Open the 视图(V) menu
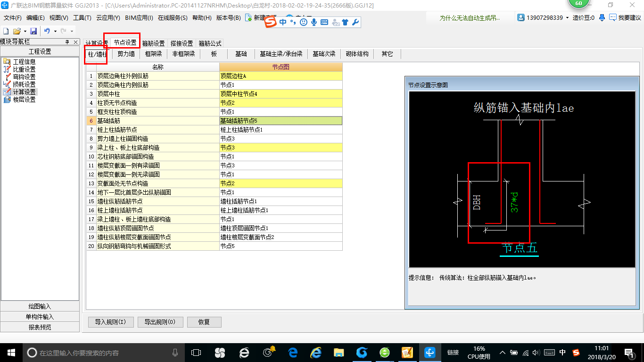The width and height of the screenshot is (644, 362). click(x=58, y=18)
